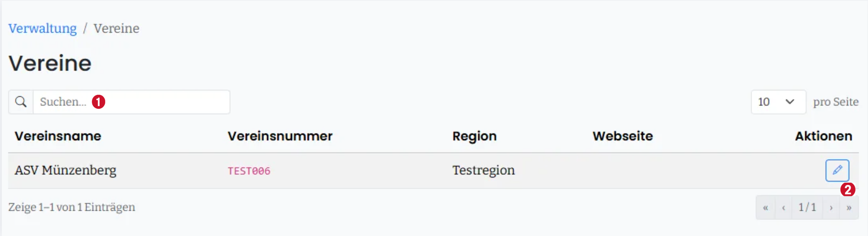Click red annotation marker 2
The image size is (868, 236).
point(848,190)
